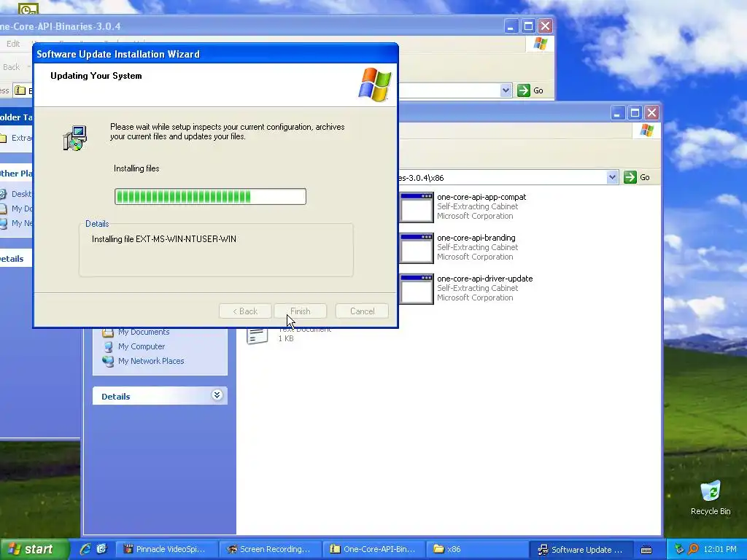Click the My Network Places icon in sidebar

pos(108,362)
